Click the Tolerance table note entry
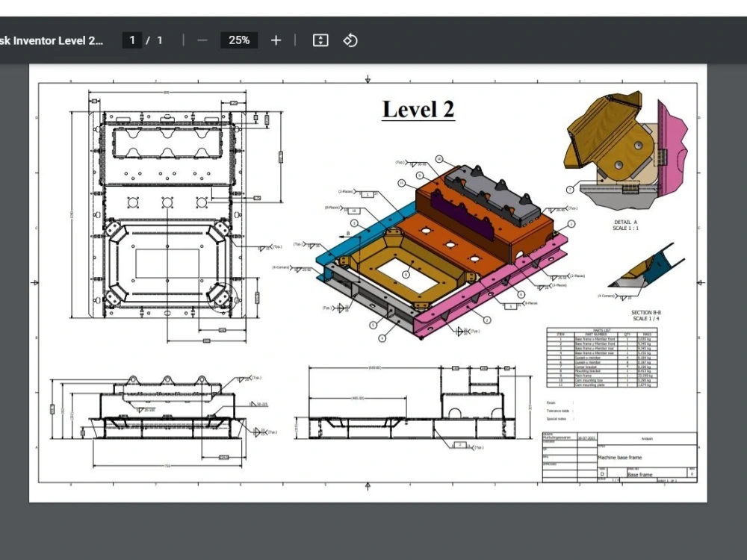Image resolution: width=747 pixels, height=560 pixels. [560, 410]
